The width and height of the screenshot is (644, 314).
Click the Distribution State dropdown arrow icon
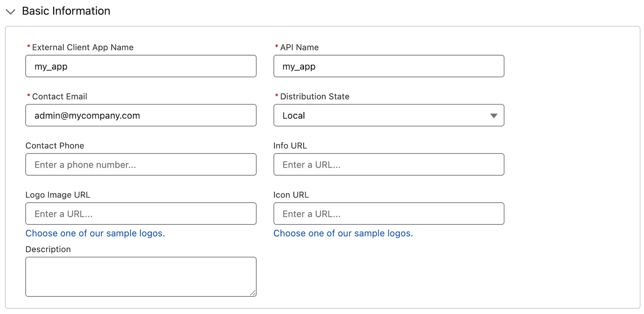point(494,116)
